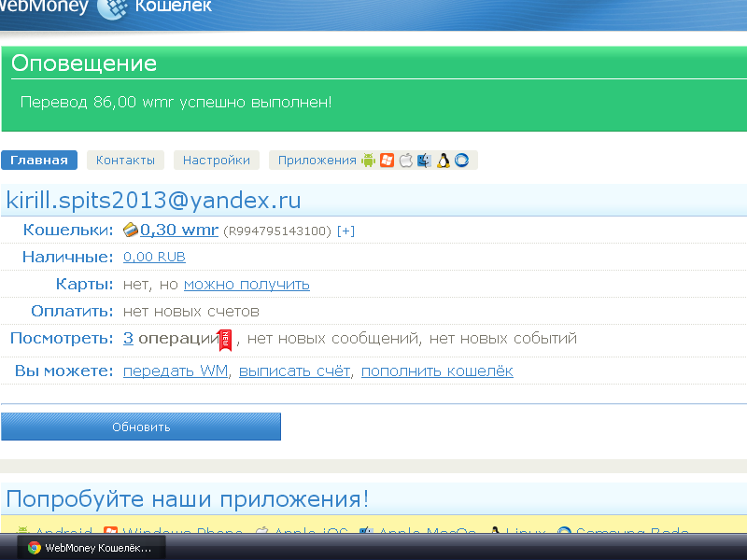
Task: Open the Apple MacOS Finder icon
Action: (x=424, y=160)
